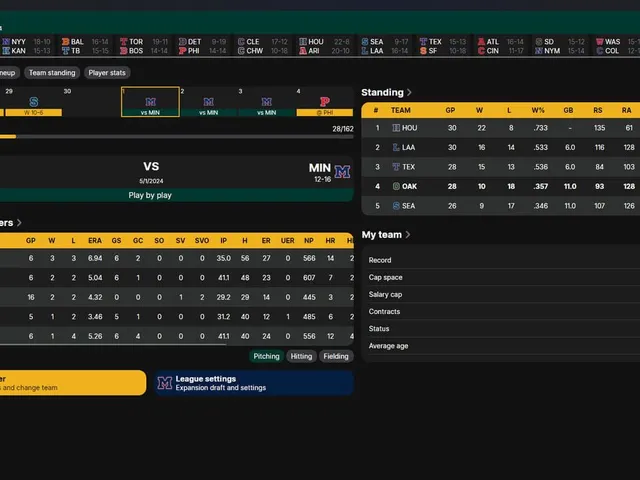Click DET logo in scores ticker
Image resolution: width=640 pixels, height=480 pixels.
(182, 42)
